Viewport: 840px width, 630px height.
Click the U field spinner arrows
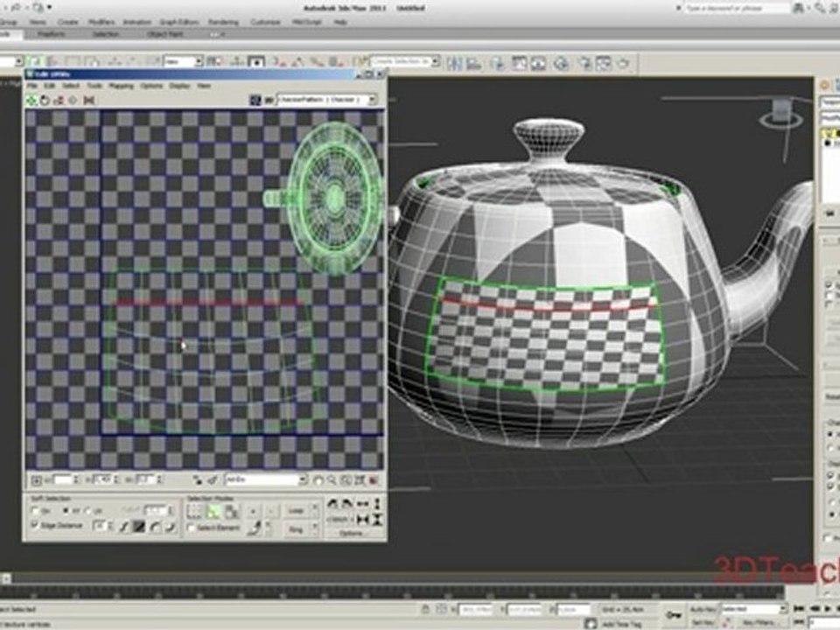(76, 479)
